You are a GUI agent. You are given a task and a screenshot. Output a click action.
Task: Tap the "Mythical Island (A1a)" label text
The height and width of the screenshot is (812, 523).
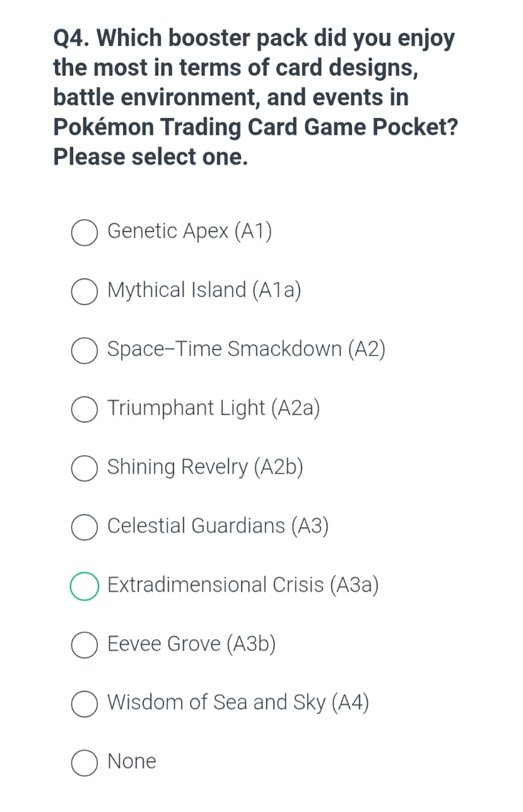(204, 290)
